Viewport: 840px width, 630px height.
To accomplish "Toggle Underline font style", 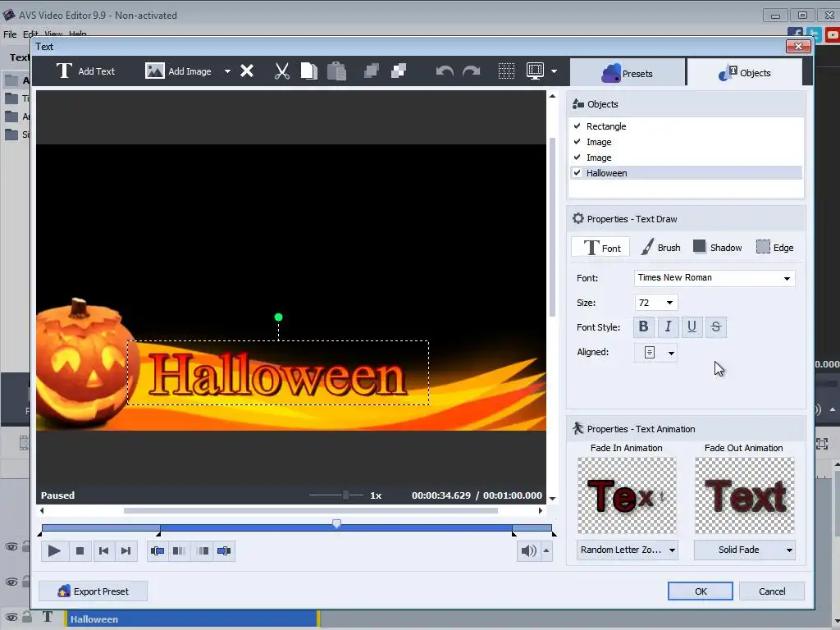I will (x=692, y=326).
